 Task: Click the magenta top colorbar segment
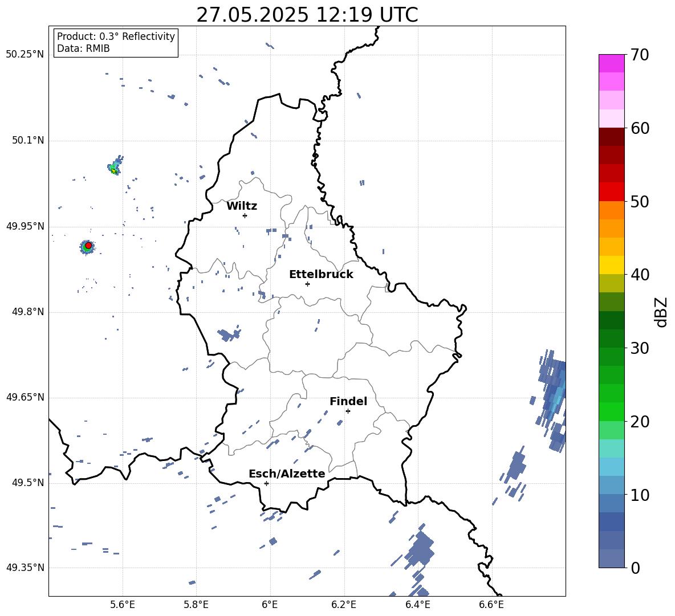(x=611, y=63)
